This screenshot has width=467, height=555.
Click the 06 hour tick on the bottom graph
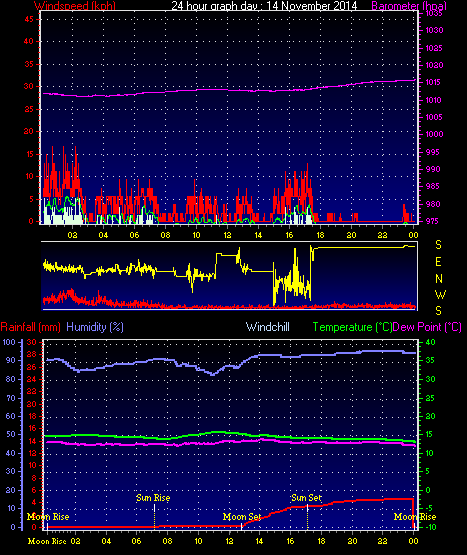pos(136,541)
